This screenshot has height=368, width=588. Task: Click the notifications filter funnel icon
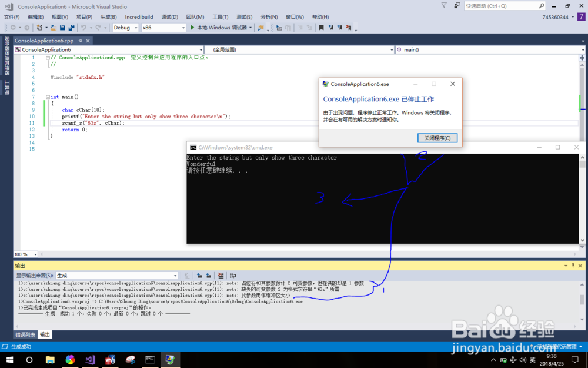[444, 6]
